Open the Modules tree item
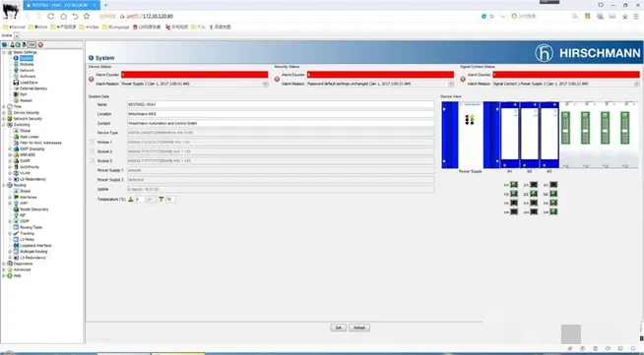 point(27,64)
